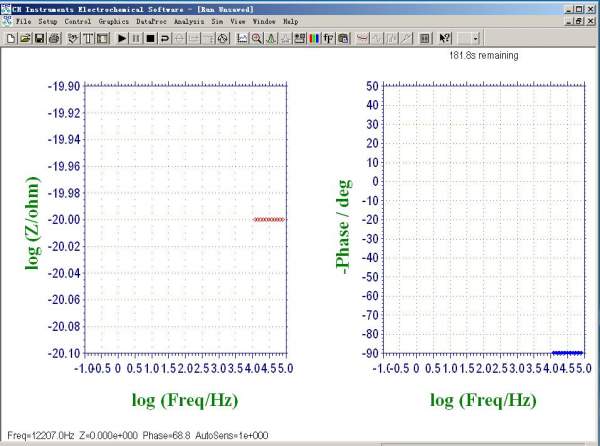
Task: Restore the inner document window
Action: tap(579, 21)
